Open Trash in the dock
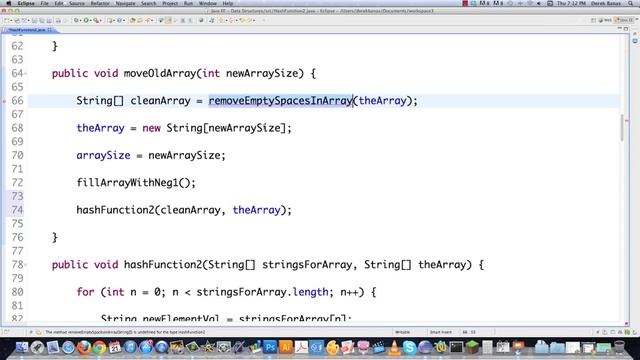 tap(619, 347)
